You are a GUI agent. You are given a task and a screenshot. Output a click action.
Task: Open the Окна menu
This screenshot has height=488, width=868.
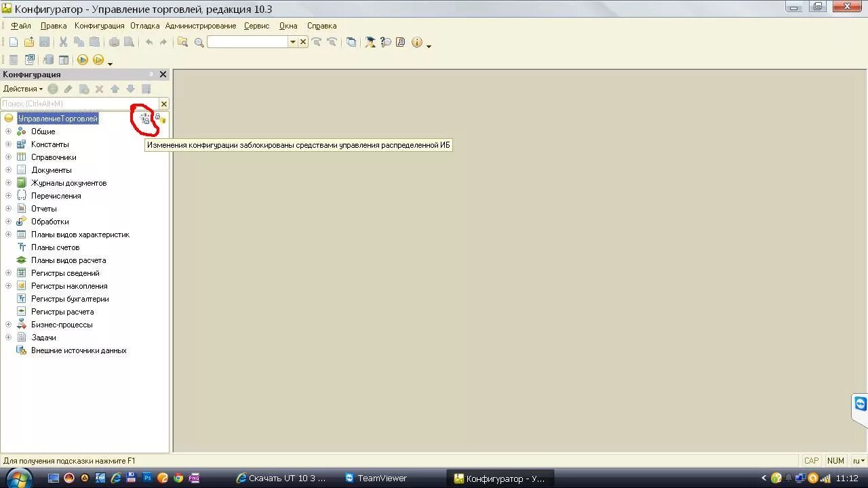(288, 26)
